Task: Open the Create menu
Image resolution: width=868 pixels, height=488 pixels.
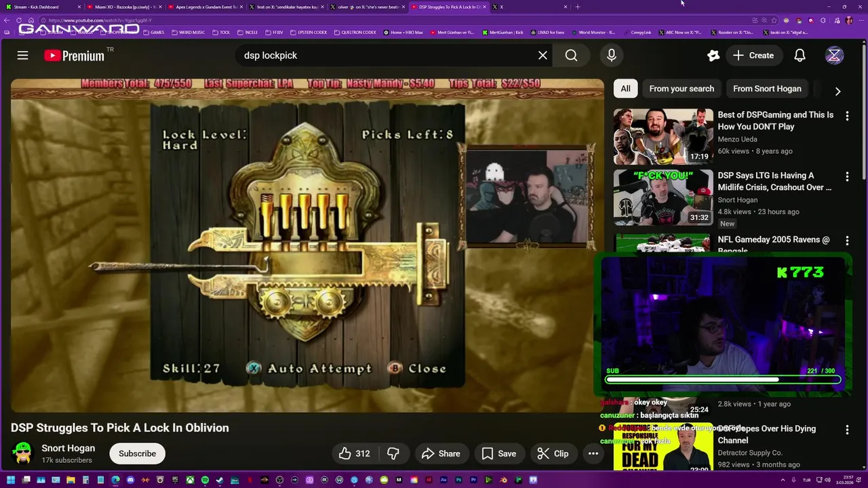Action: tap(753, 56)
